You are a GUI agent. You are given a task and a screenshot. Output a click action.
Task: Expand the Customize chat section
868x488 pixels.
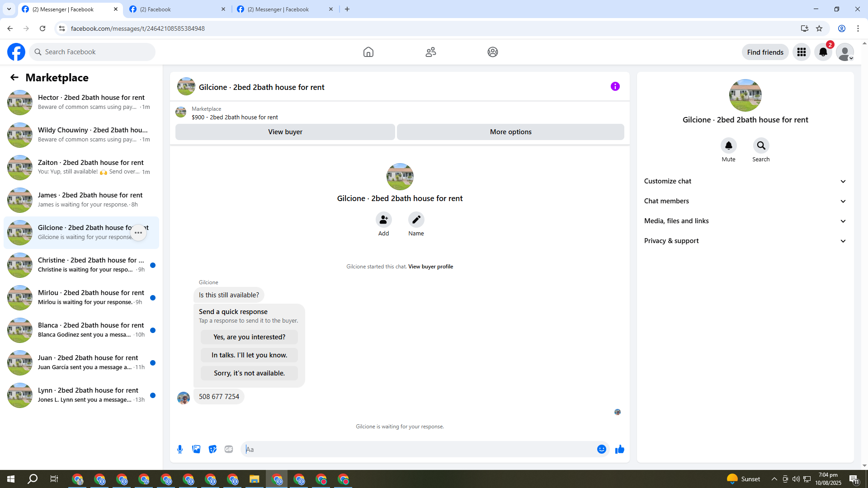[x=745, y=181]
